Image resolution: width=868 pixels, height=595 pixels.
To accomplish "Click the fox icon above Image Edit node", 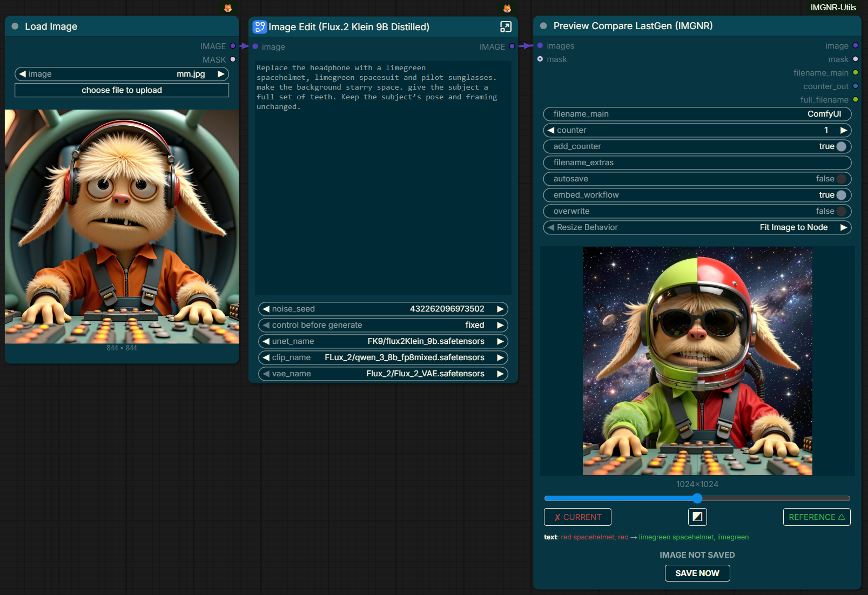I will tap(507, 8).
